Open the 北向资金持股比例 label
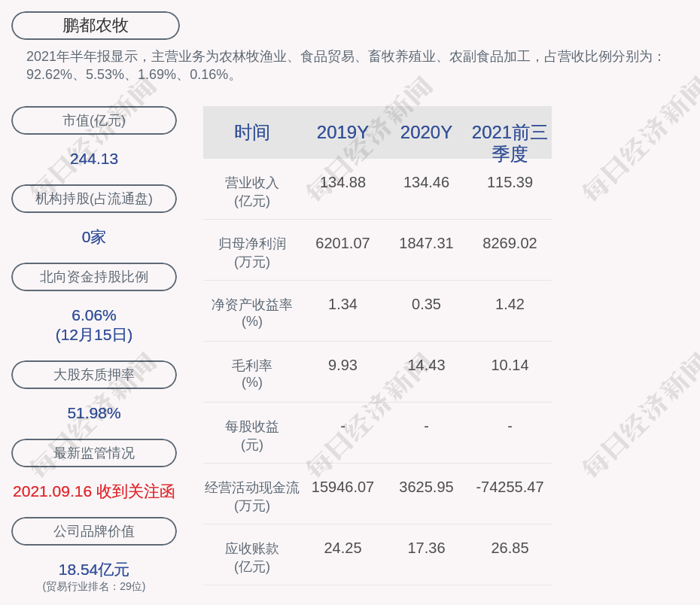The height and width of the screenshot is (605, 700). (x=94, y=277)
